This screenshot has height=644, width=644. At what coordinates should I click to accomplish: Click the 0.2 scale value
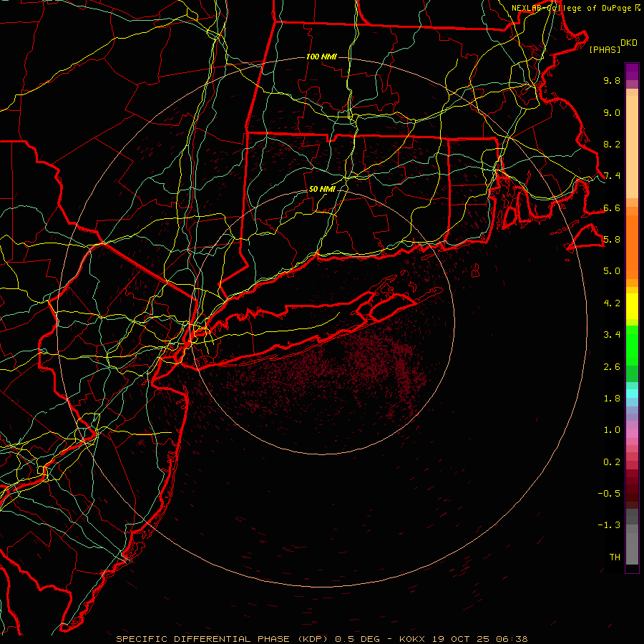pos(612,462)
